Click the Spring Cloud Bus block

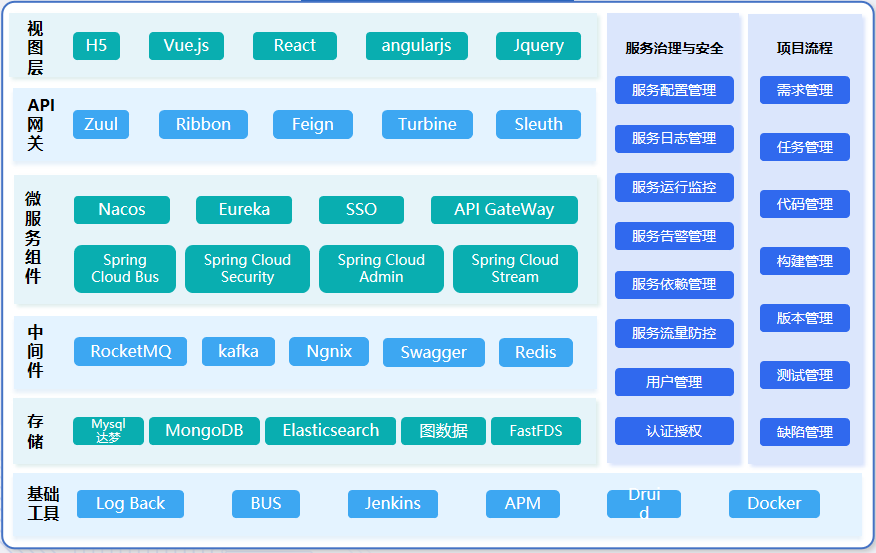pyautogui.click(x=125, y=269)
